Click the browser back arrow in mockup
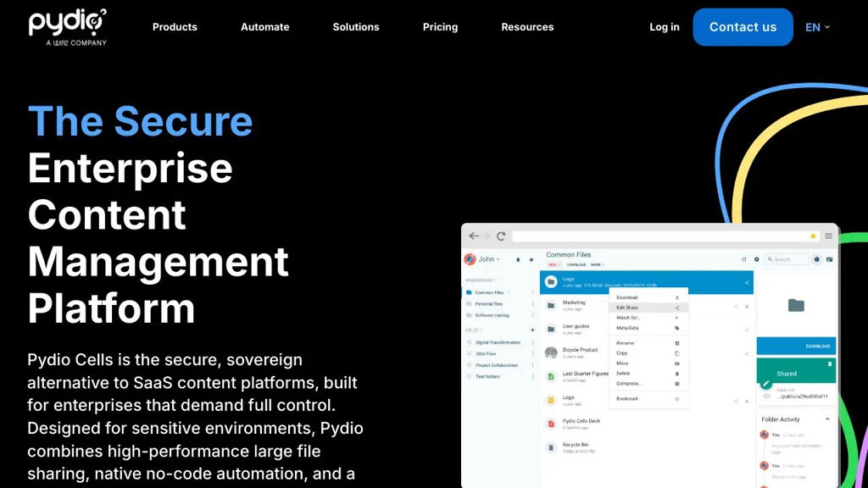 [473, 236]
